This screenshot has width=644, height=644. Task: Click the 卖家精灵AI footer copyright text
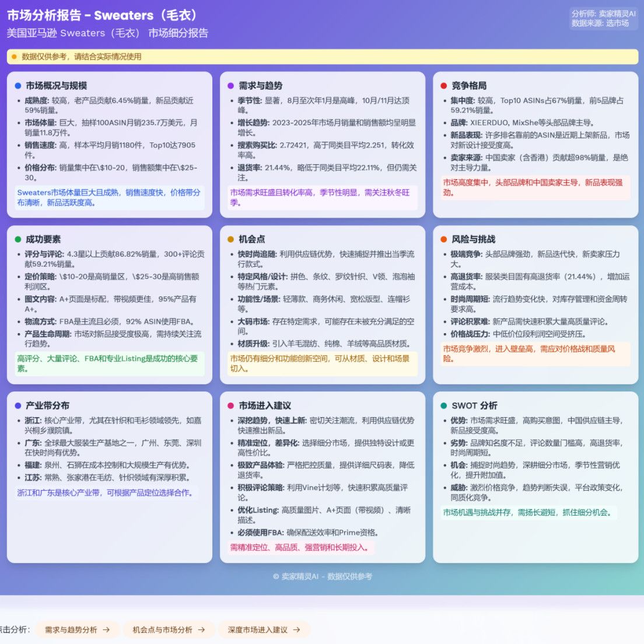pos(322,576)
